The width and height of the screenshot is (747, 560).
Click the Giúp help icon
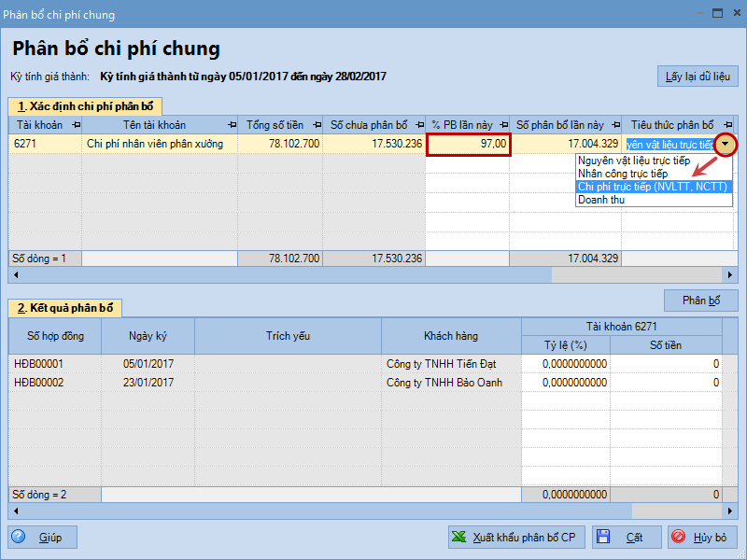click(x=20, y=537)
